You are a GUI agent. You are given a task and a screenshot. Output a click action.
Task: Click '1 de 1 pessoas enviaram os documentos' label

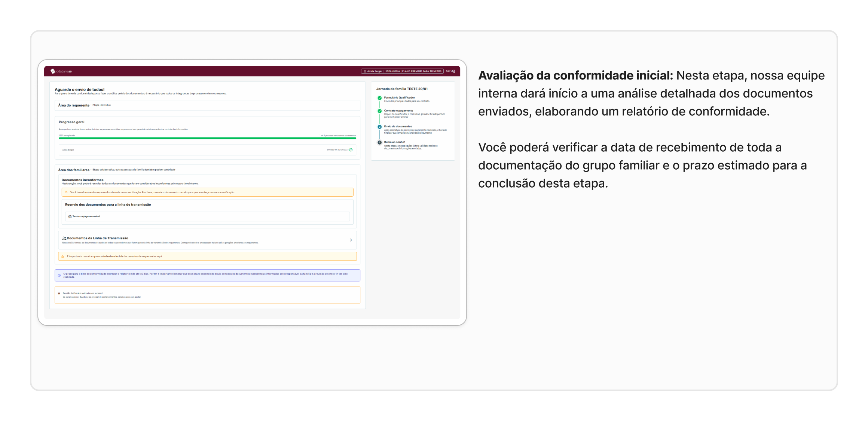coord(337,135)
